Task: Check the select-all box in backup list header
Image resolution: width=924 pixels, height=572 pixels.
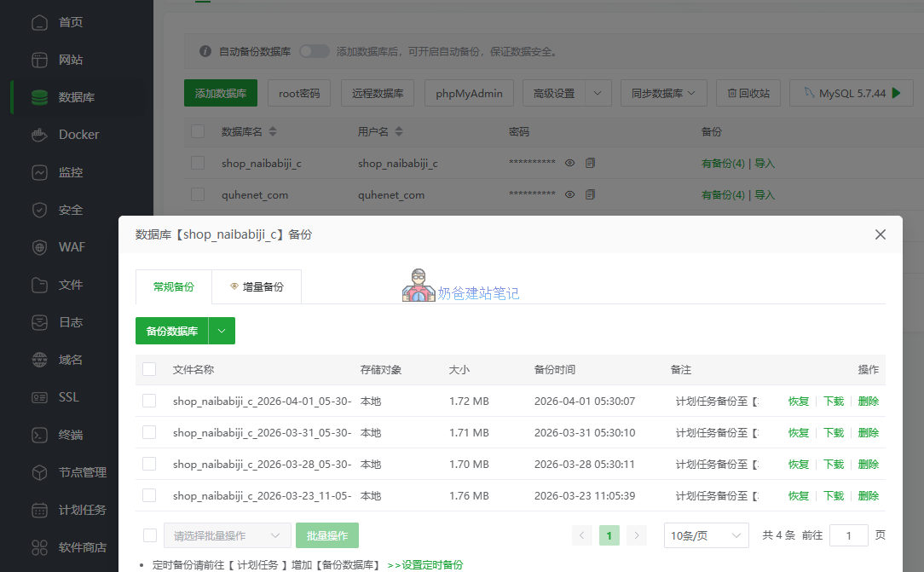Action: point(150,369)
